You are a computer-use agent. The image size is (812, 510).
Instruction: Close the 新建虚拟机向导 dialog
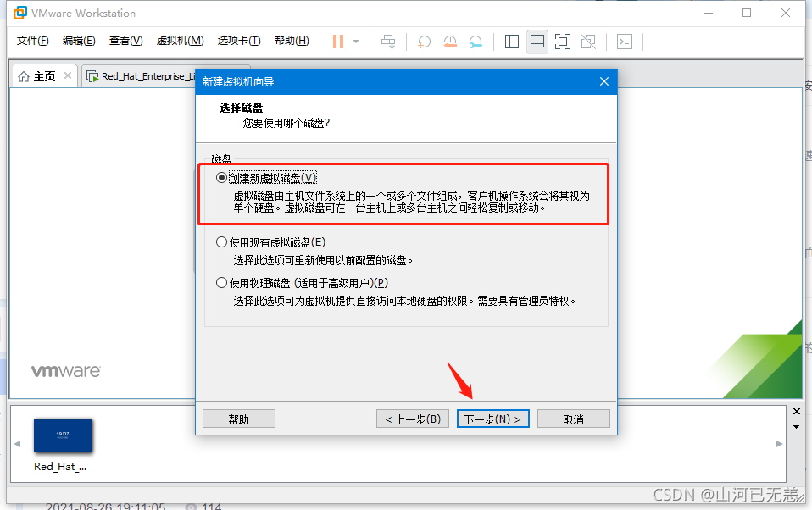click(604, 81)
